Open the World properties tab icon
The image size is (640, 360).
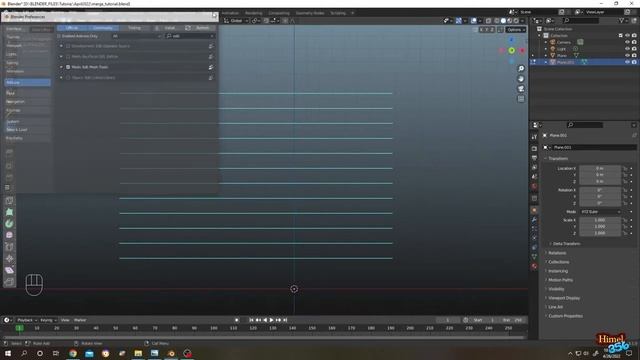(x=534, y=187)
